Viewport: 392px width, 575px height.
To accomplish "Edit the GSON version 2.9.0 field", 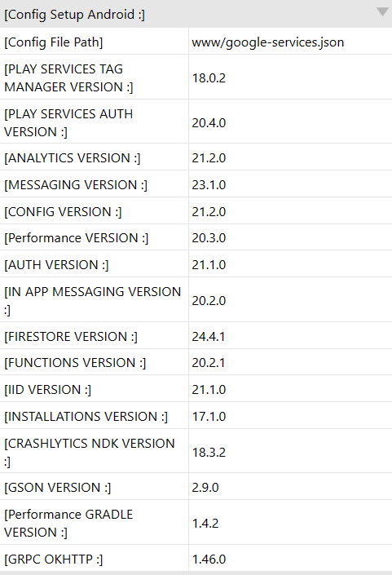I will pos(290,487).
